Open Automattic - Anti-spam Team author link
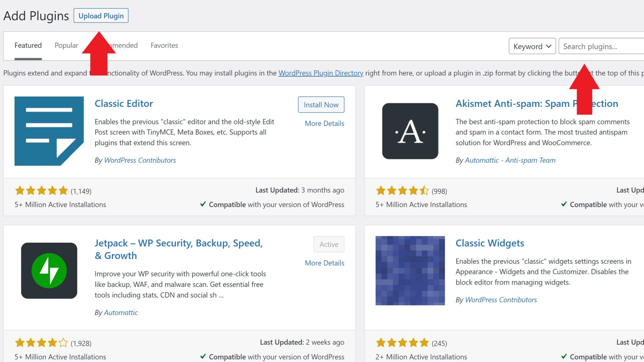 click(510, 160)
